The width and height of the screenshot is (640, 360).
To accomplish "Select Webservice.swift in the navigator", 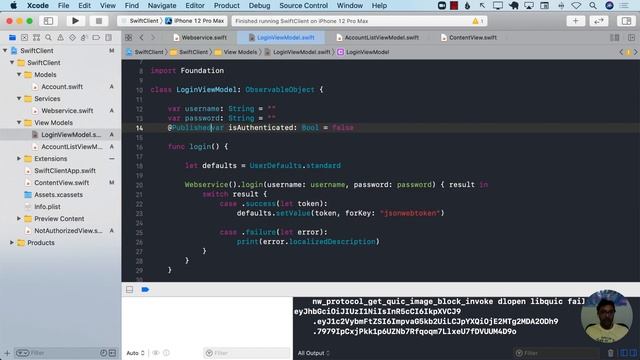I will [x=67, y=111].
